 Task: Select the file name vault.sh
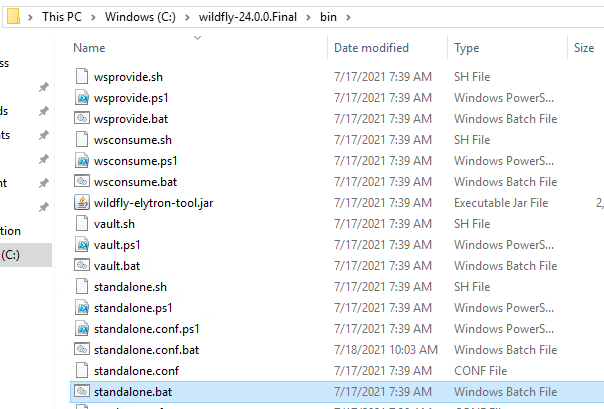[x=114, y=224]
